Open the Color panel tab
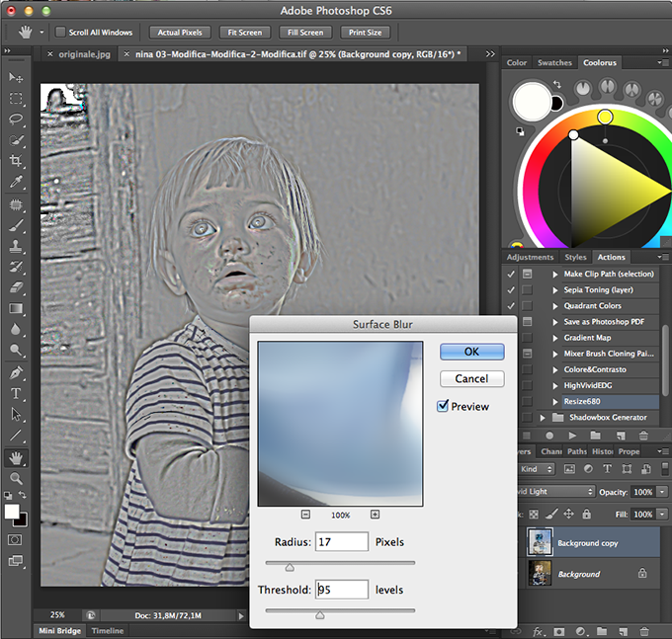The height and width of the screenshot is (639, 672). tap(517, 62)
